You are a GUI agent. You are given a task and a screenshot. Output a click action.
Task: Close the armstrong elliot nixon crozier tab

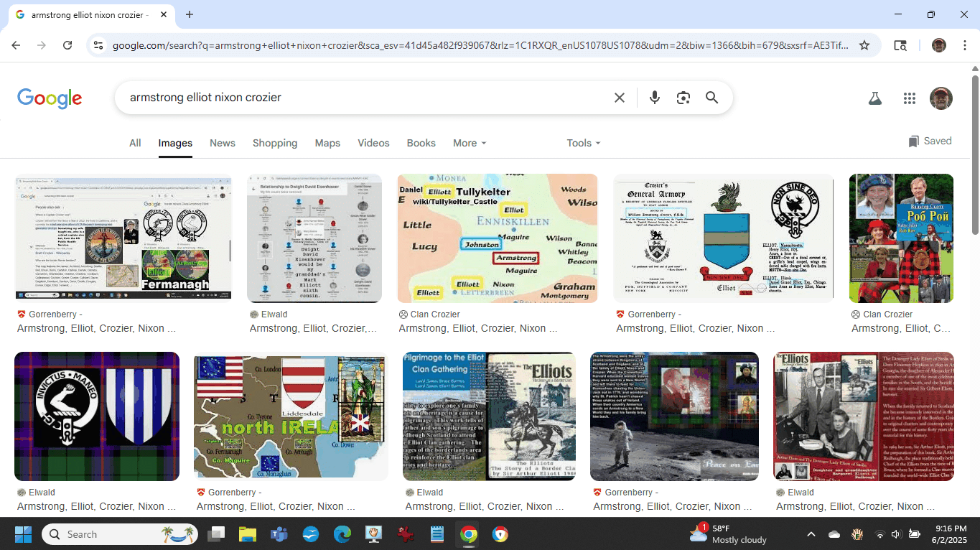tap(164, 14)
